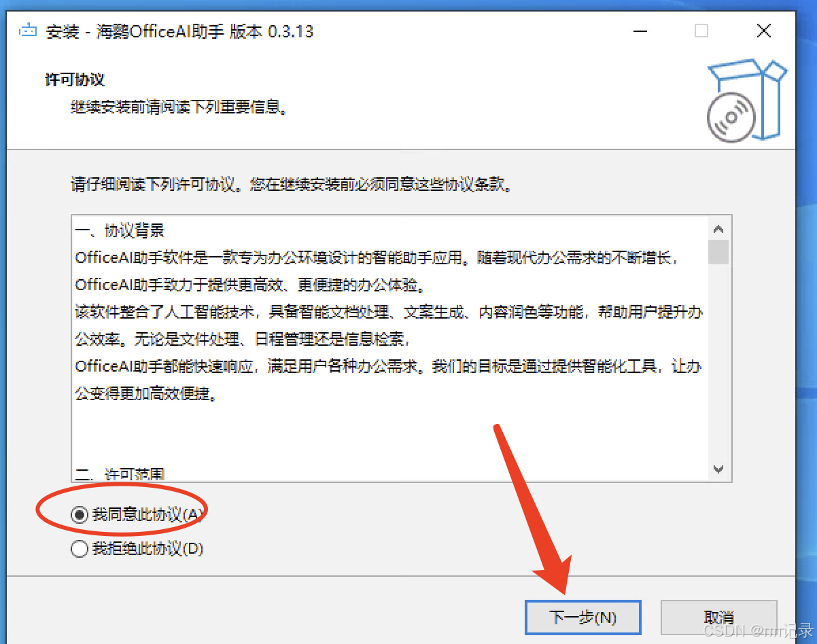Click inside the license agreement text box
This screenshot has width=817, height=644.
click(390, 348)
